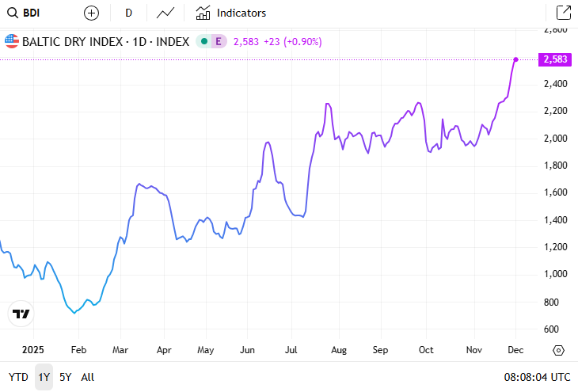
Task: Open chart in full-size popup icon
Action: pos(563,13)
